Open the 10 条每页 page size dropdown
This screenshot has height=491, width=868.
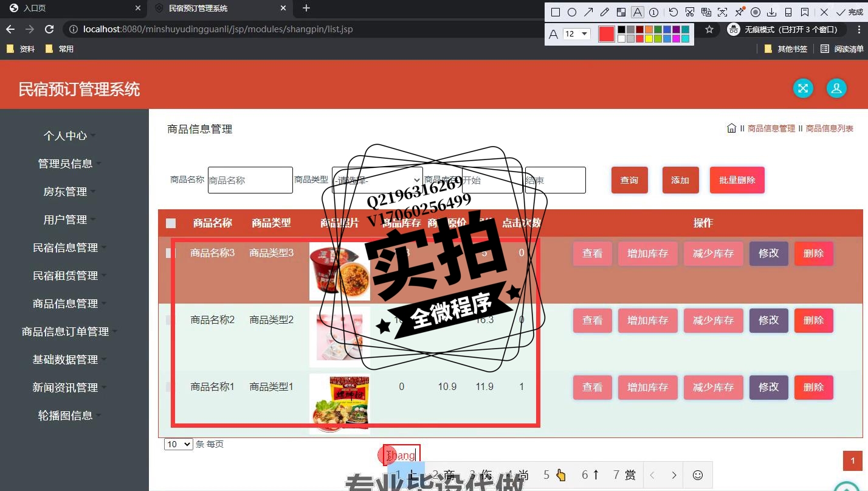[179, 444]
